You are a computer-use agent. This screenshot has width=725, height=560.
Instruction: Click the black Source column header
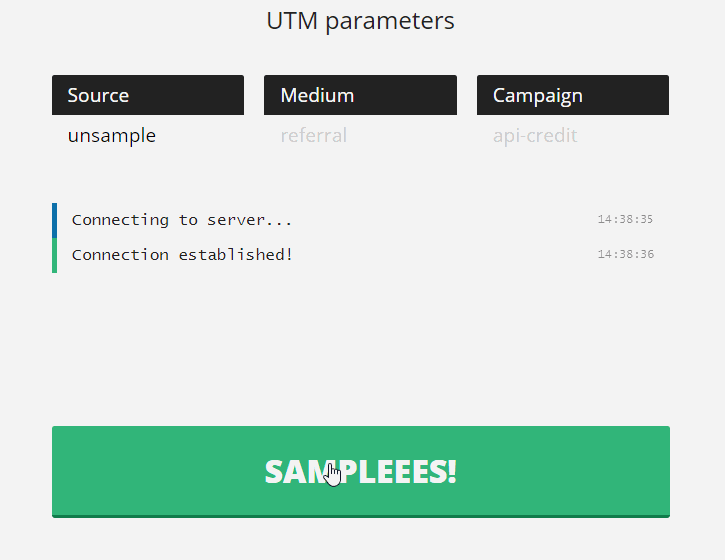click(x=147, y=95)
